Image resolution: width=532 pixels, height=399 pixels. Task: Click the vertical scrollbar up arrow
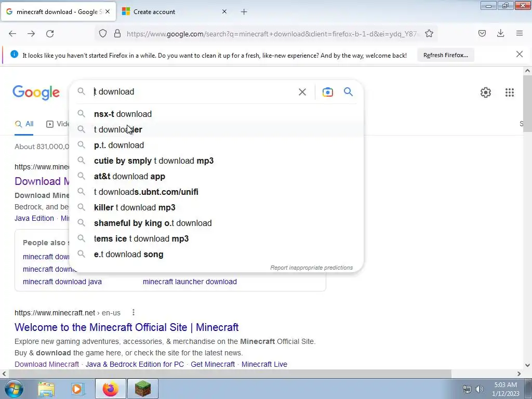527,71
